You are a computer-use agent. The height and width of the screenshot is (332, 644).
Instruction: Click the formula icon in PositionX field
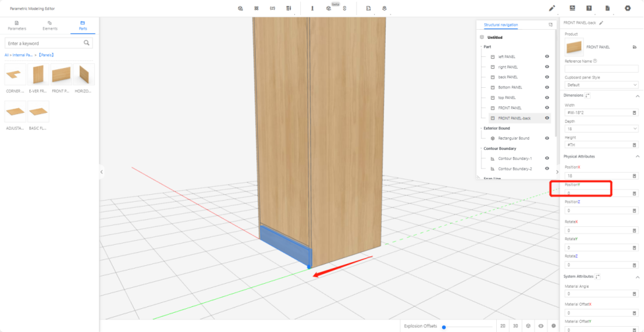tap(634, 176)
